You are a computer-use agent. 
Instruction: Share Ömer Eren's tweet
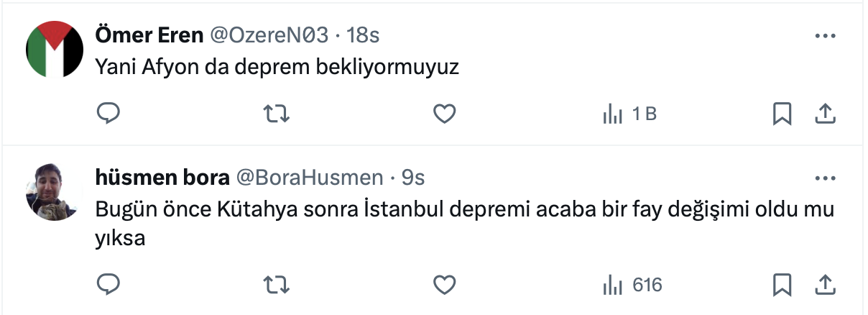coord(826,114)
